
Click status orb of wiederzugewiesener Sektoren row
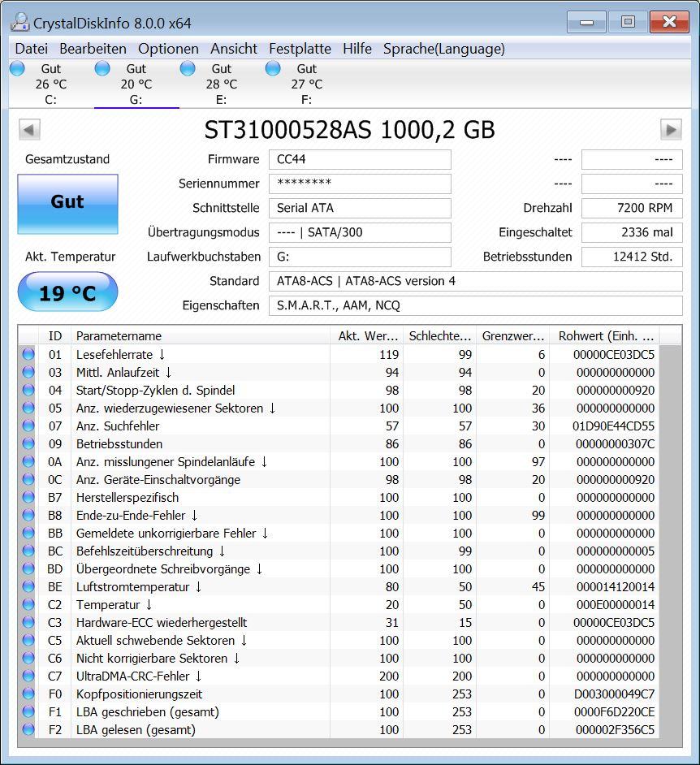[x=28, y=408]
